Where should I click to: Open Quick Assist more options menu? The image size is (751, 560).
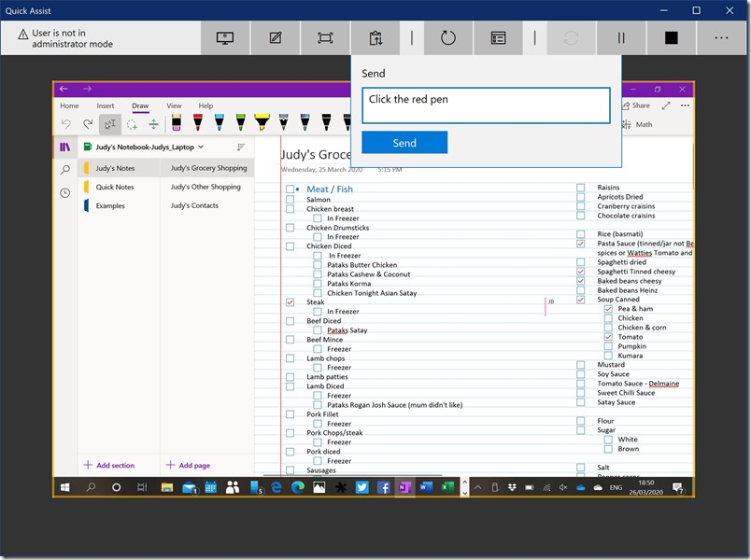(721, 38)
